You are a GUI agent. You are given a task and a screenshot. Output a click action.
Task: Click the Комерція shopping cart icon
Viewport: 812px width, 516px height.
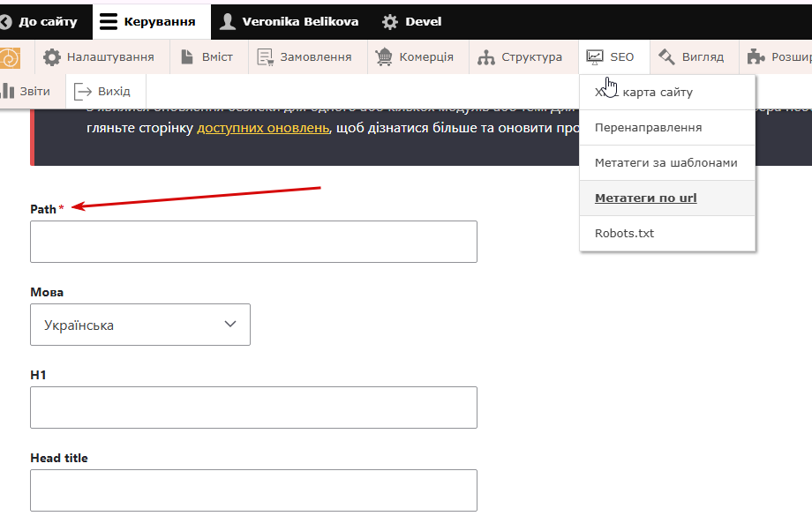[x=384, y=57]
